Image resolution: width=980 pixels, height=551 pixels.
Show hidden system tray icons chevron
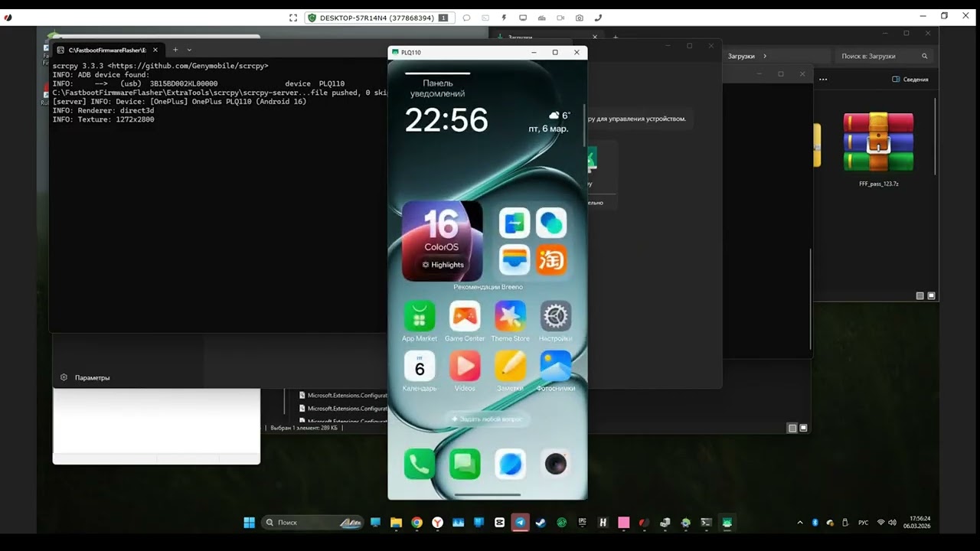pyautogui.click(x=800, y=523)
